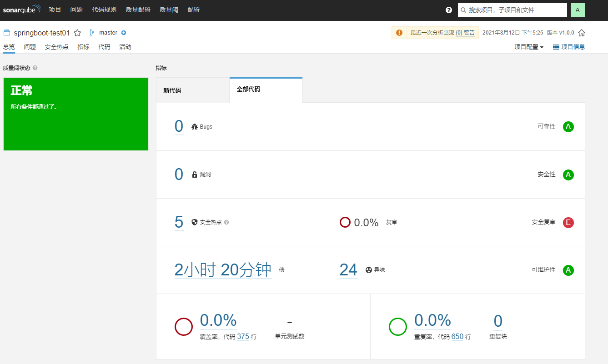Open the help question mark icon
Image resolution: width=608 pixels, height=364 pixels.
pos(449,10)
